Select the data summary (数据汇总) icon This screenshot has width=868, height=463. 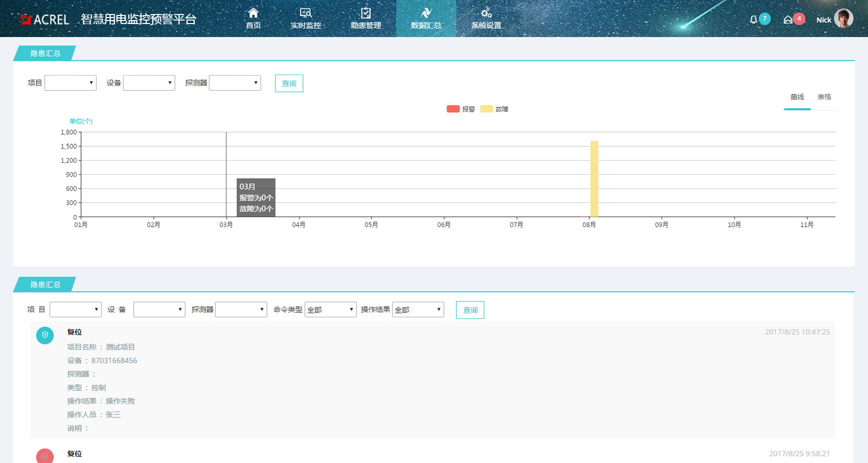point(426,13)
